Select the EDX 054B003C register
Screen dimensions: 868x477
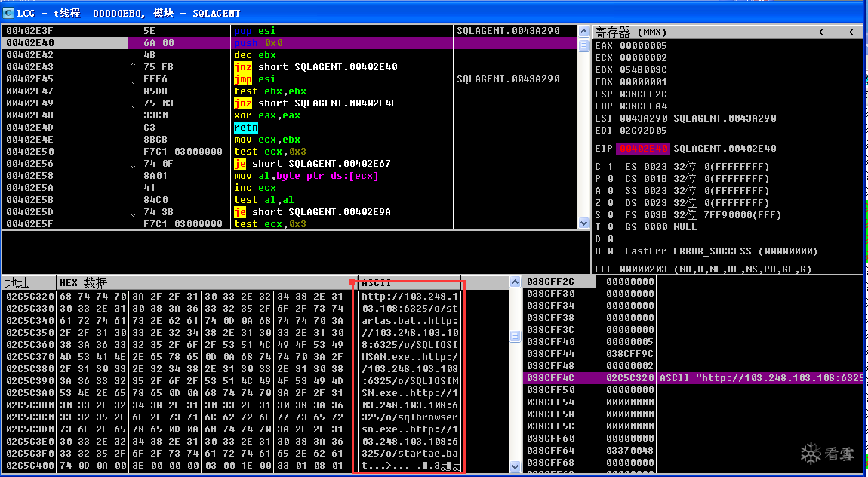pyautogui.click(x=631, y=70)
